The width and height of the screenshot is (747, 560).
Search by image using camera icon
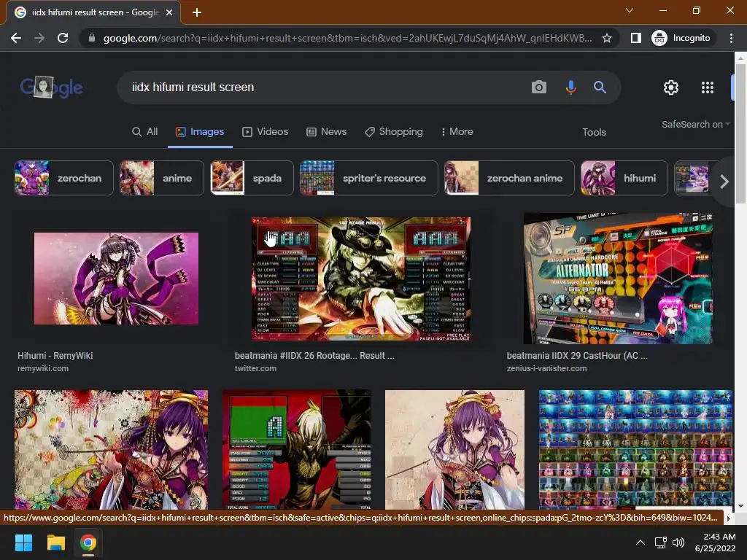[539, 87]
